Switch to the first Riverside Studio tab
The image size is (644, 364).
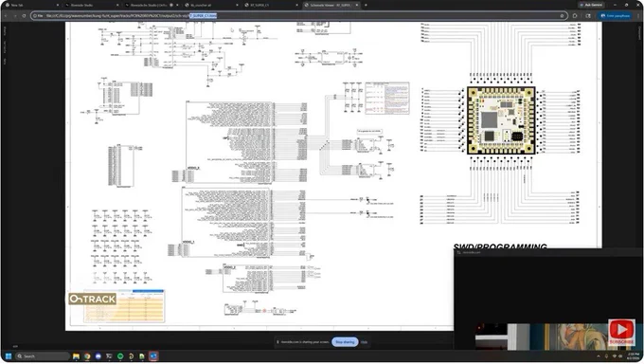coord(91,5)
